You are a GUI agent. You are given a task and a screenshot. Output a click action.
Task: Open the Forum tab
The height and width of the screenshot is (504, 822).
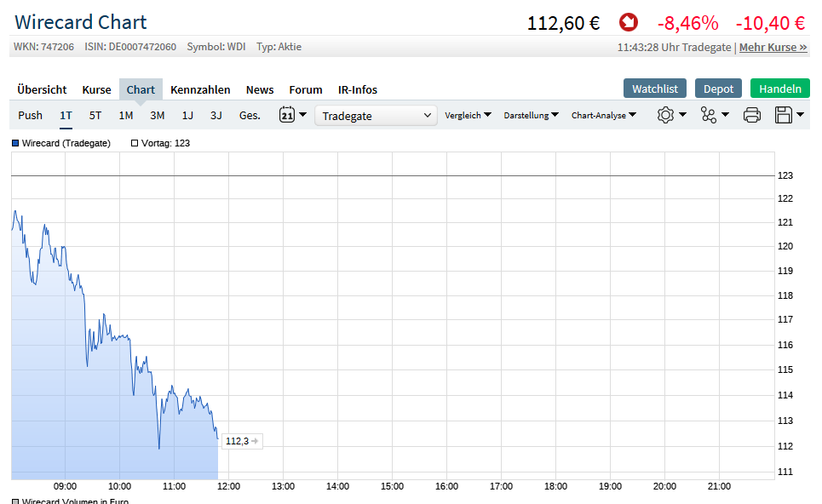coord(306,89)
